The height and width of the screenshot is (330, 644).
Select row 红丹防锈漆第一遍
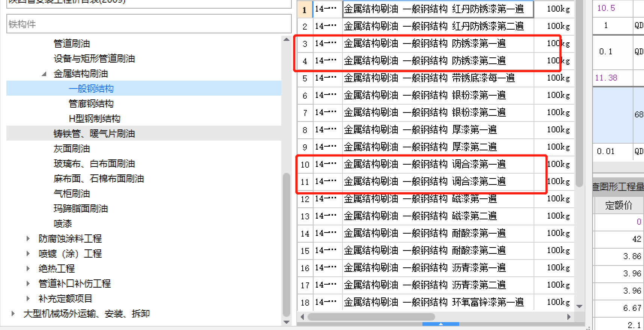pos(436,9)
